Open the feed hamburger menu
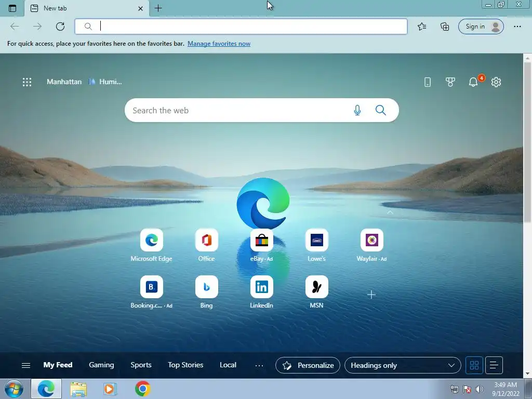 click(26, 365)
